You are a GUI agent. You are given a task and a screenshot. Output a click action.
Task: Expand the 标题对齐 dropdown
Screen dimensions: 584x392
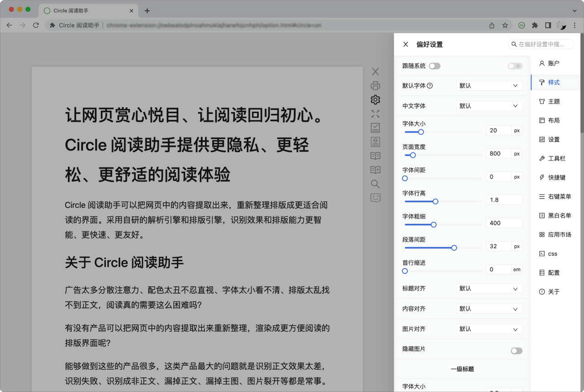click(x=489, y=288)
